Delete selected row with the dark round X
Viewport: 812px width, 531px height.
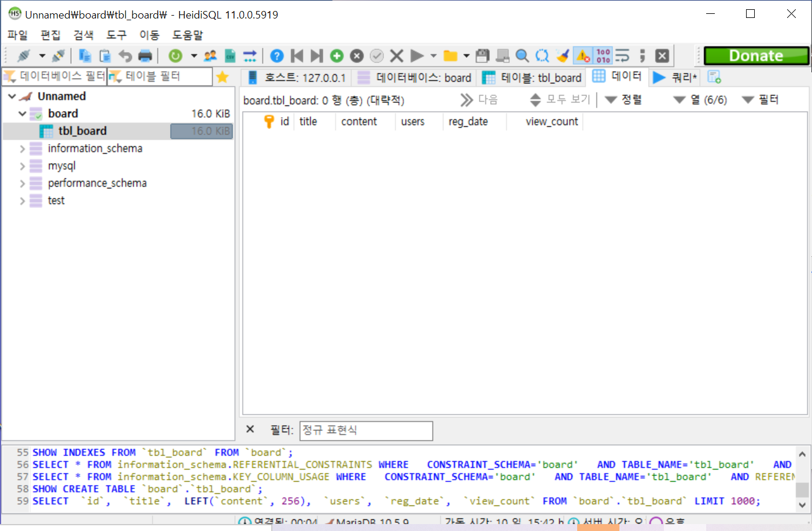coord(357,56)
